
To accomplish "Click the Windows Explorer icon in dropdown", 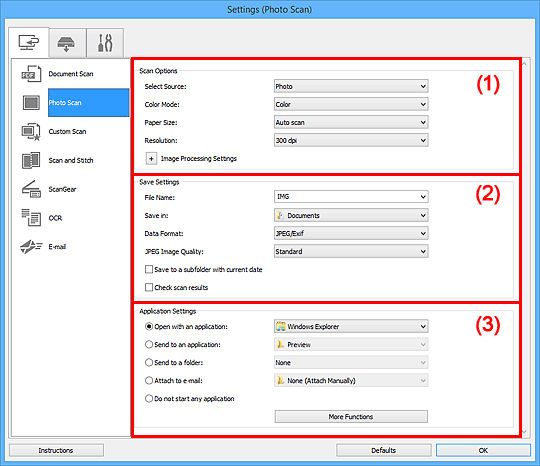I will pos(281,326).
